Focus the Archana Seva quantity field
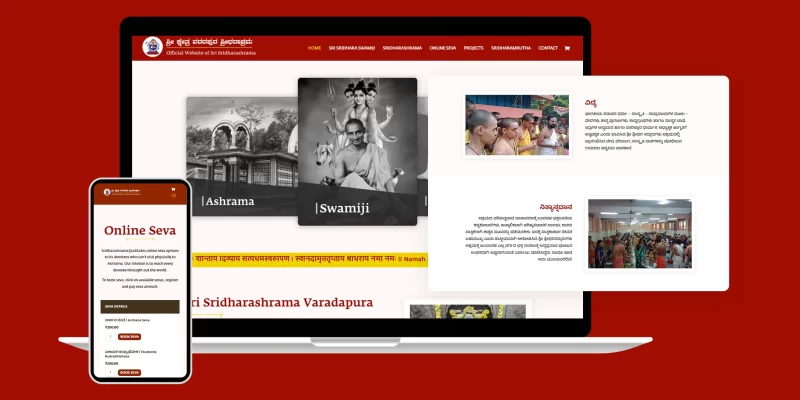The image size is (800, 400). [x=110, y=337]
